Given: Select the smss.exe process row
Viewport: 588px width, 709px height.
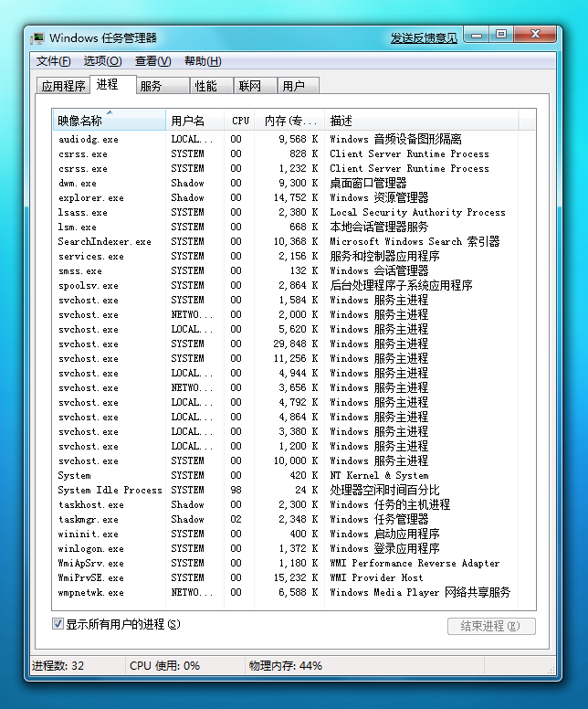Looking at the screenshot, I should click(294, 270).
